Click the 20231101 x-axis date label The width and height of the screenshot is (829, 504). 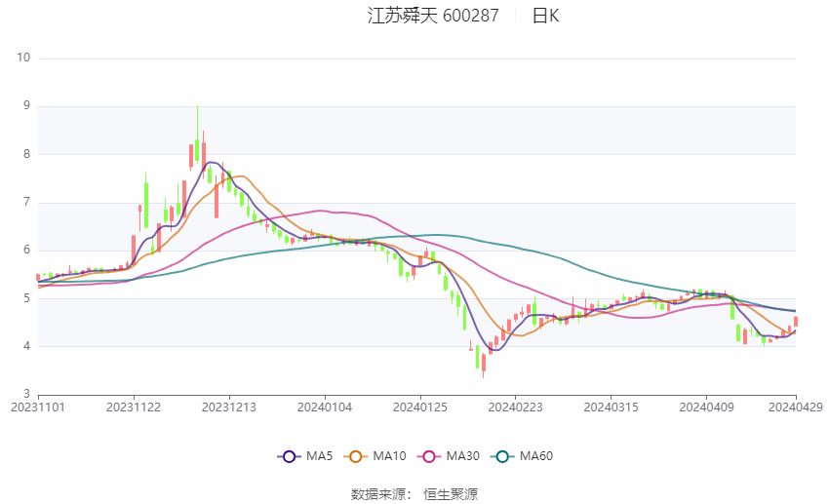[x=38, y=407]
